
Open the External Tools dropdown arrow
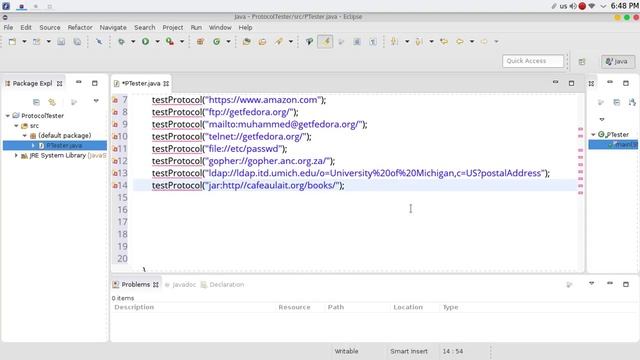[182, 42]
